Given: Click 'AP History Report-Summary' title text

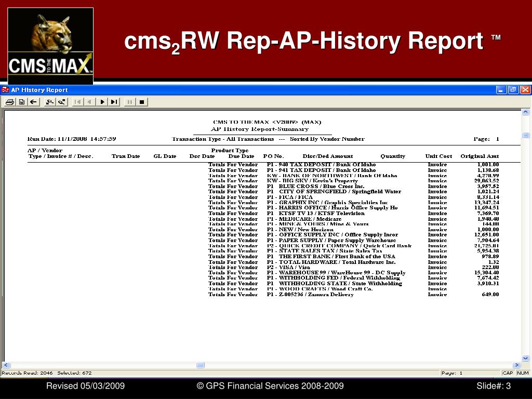Looking at the screenshot, I should pos(260,129).
